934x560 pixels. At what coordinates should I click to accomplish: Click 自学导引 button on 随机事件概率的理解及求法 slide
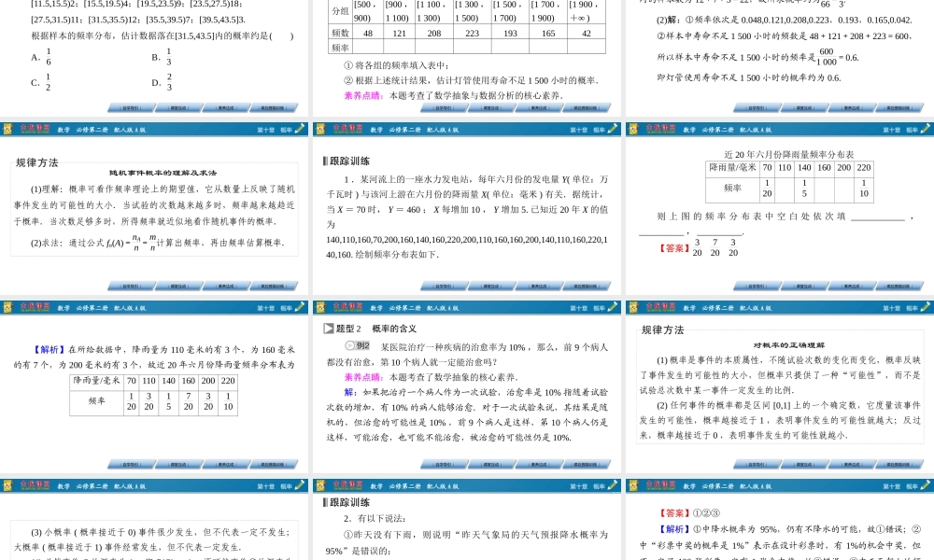[x=131, y=287]
